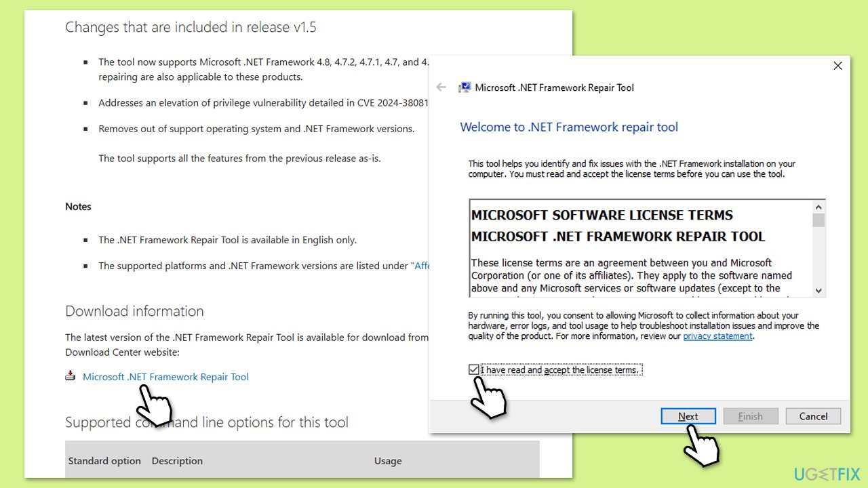The height and width of the screenshot is (488, 868).
Task: Click the Description column header
Action: (177, 461)
